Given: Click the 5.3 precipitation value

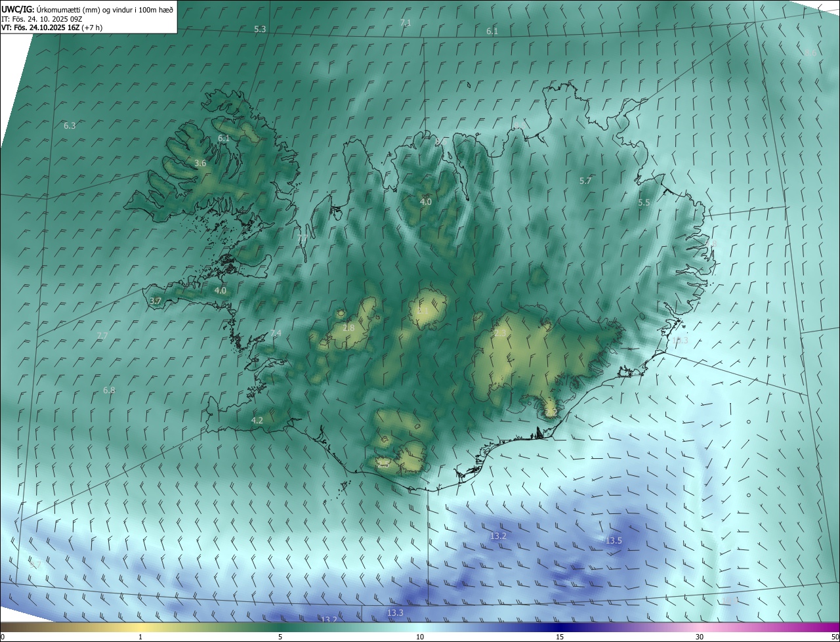Looking at the screenshot, I should tap(261, 30).
